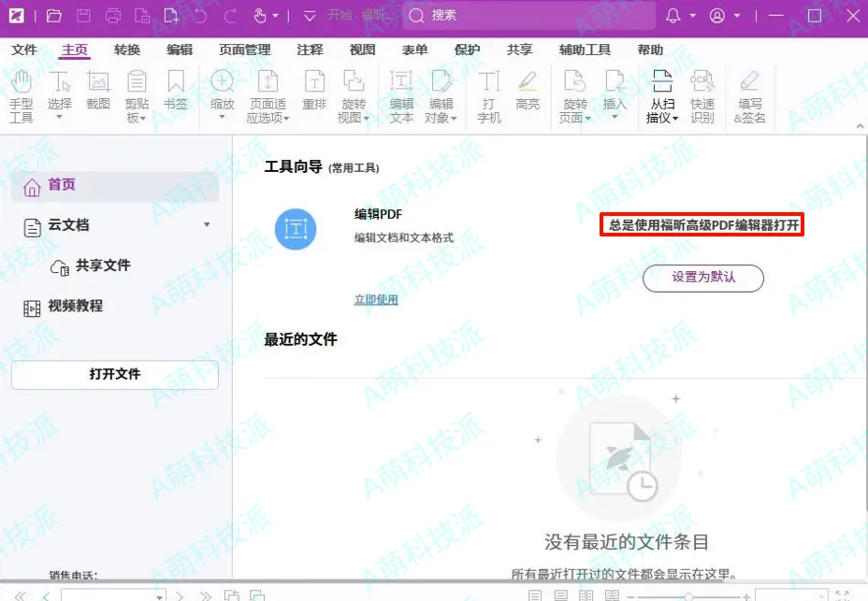Open a file with the folder icon in title bar

[53, 16]
